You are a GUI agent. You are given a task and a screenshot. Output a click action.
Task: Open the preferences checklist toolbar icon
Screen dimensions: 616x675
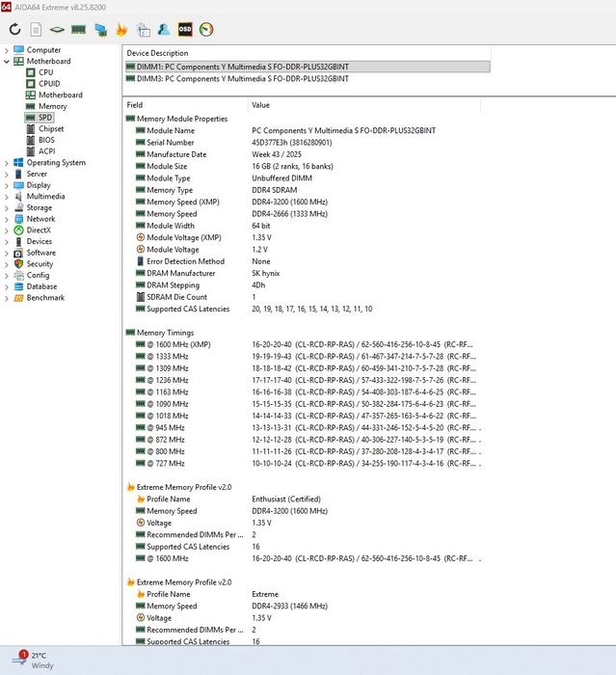[144, 30]
